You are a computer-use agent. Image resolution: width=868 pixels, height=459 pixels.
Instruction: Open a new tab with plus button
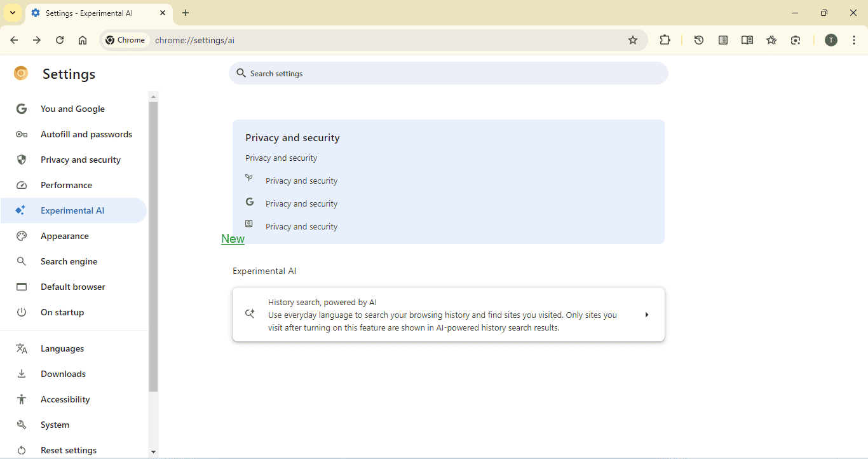(186, 13)
